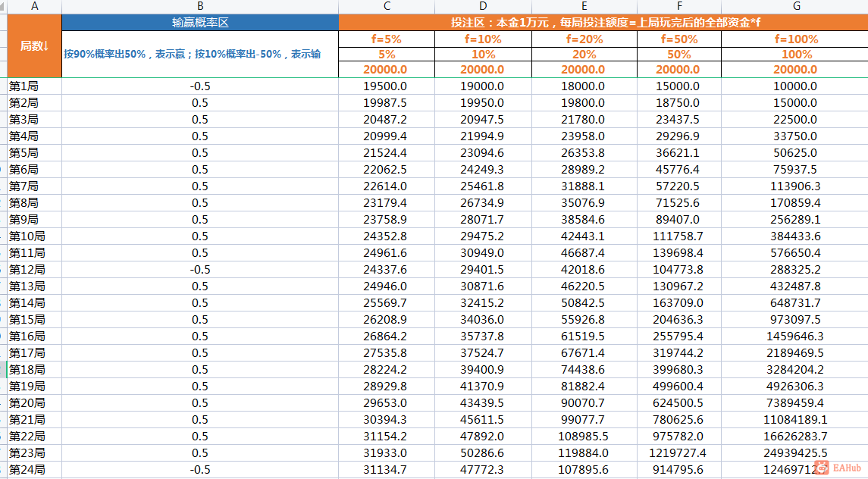Select the 20000.0 cell in column C
This screenshot has width=868, height=479.
(387, 70)
